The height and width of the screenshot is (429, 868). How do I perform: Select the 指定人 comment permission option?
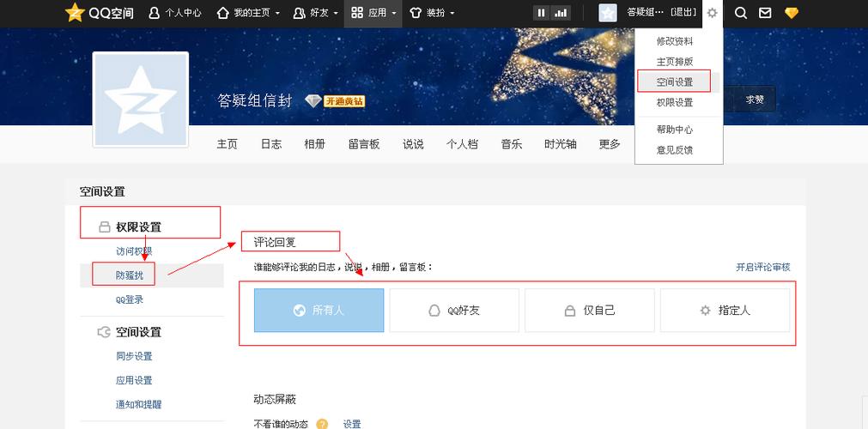[725, 310]
